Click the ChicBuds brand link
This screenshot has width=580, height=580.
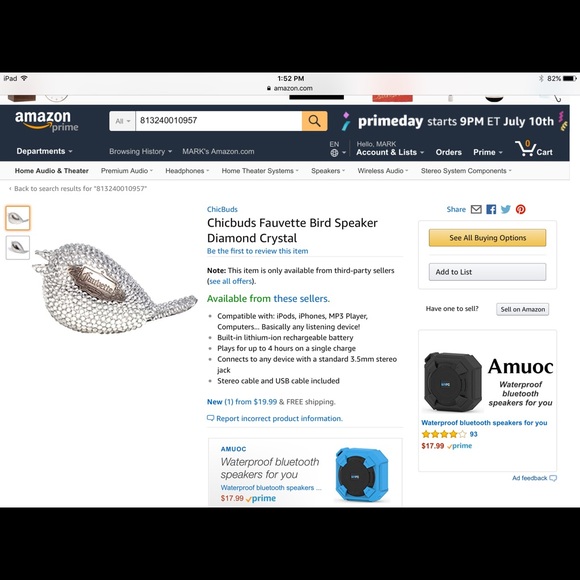pyautogui.click(x=222, y=209)
